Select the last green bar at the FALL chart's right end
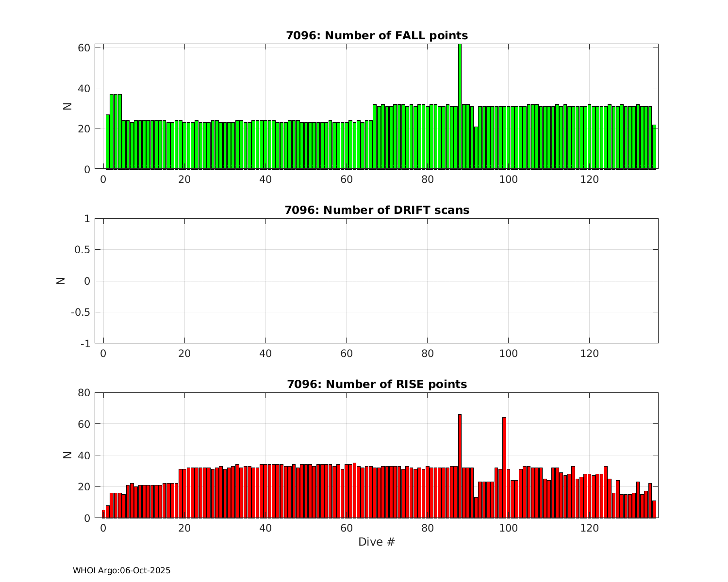This screenshot has width=728, height=582. click(654, 147)
